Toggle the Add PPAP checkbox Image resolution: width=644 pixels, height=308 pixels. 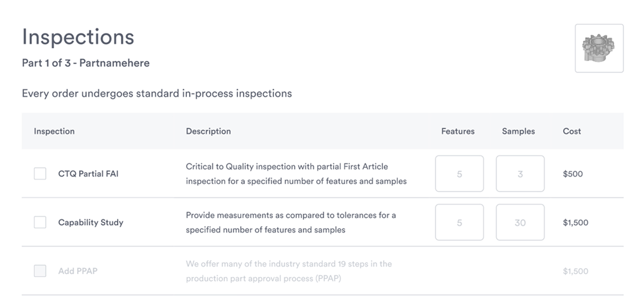pos(40,271)
